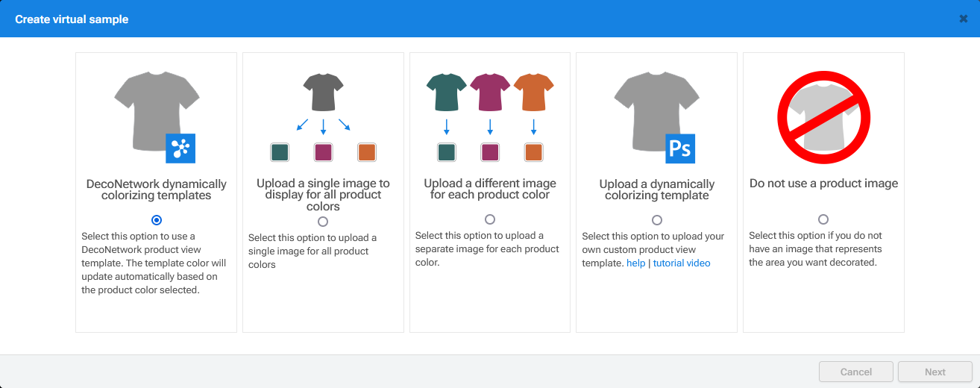Viewport: 980px width, 388px height.
Task: Click the single dark gray shirt image
Action: pyautogui.click(x=323, y=93)
